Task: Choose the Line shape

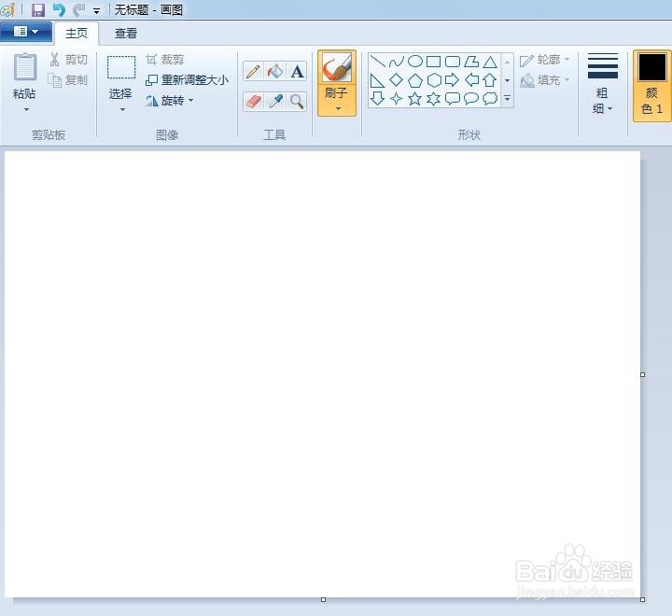Action: pyautogui.click(x=377, y=62)
